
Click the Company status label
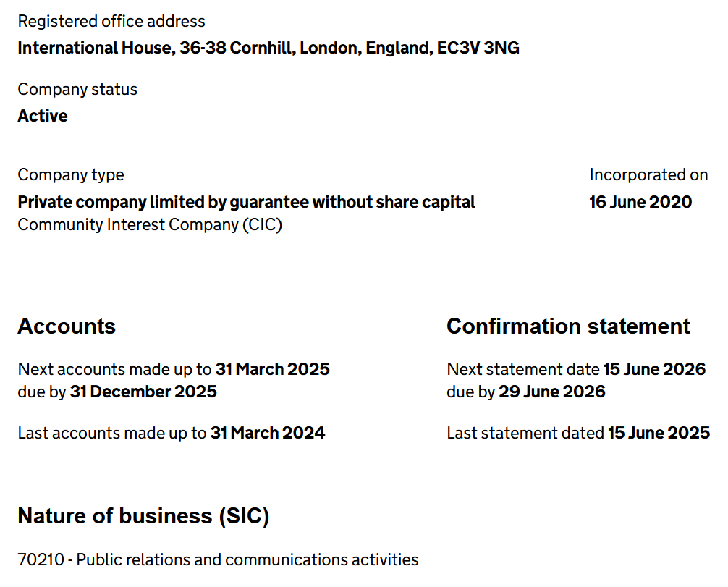(77, 90)
